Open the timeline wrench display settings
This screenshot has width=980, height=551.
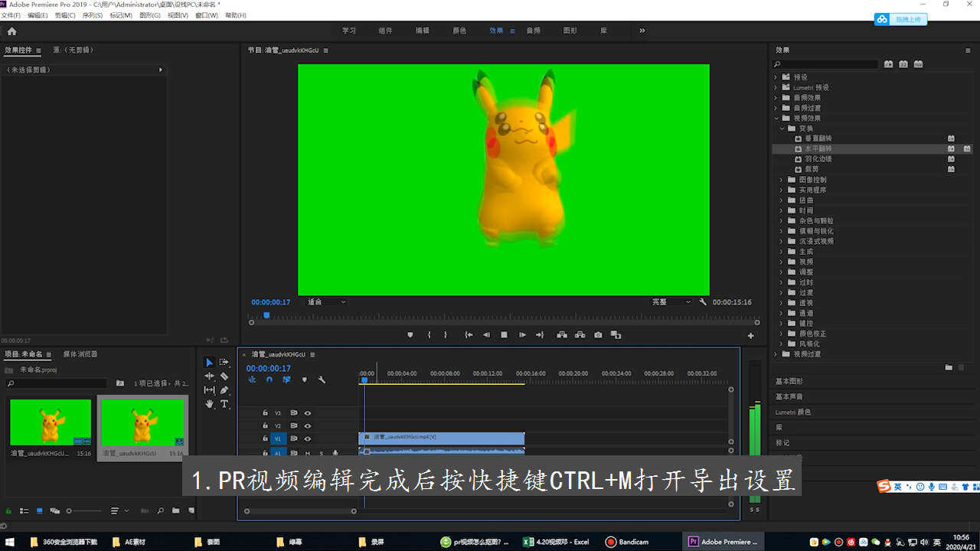point(322,380)
